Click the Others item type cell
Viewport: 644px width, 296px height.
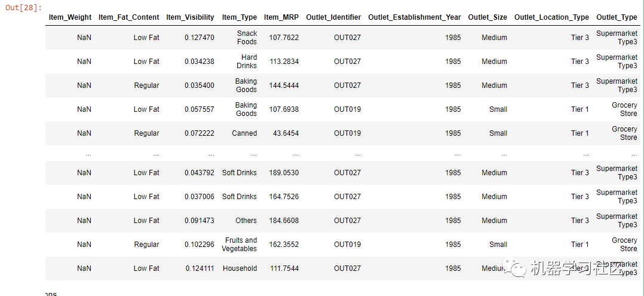246,220
